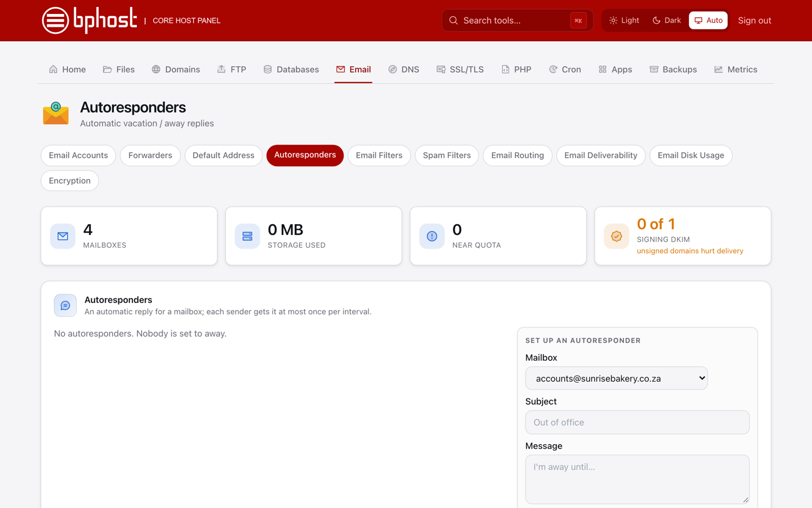Select the Auto theme option

click(x=708, y=20)
